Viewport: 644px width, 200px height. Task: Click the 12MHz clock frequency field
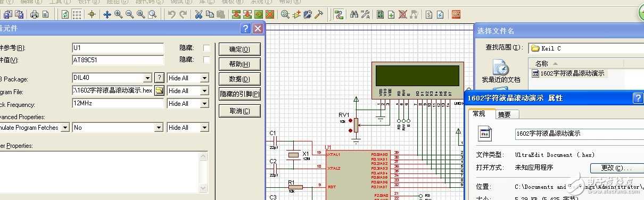[118, 103]
